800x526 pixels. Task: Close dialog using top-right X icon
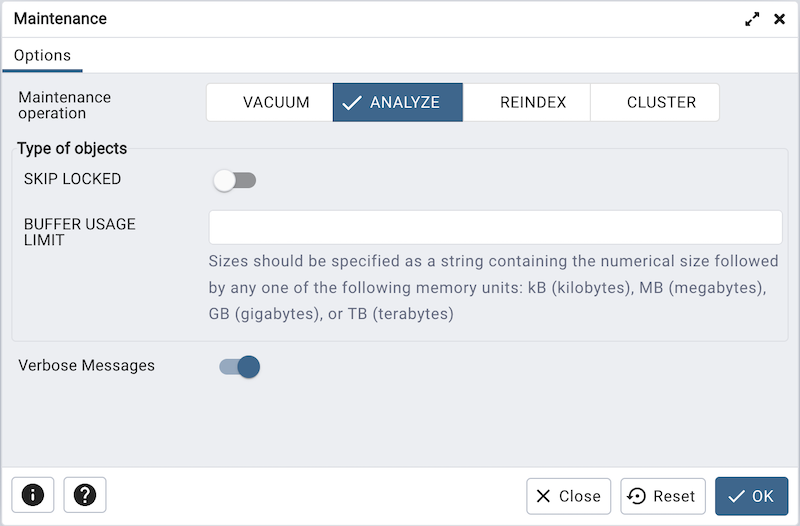780,19
